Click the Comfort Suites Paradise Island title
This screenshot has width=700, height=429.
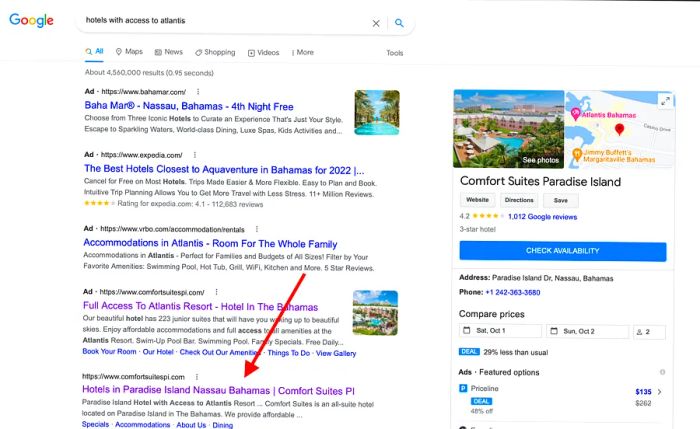[540, 181]
